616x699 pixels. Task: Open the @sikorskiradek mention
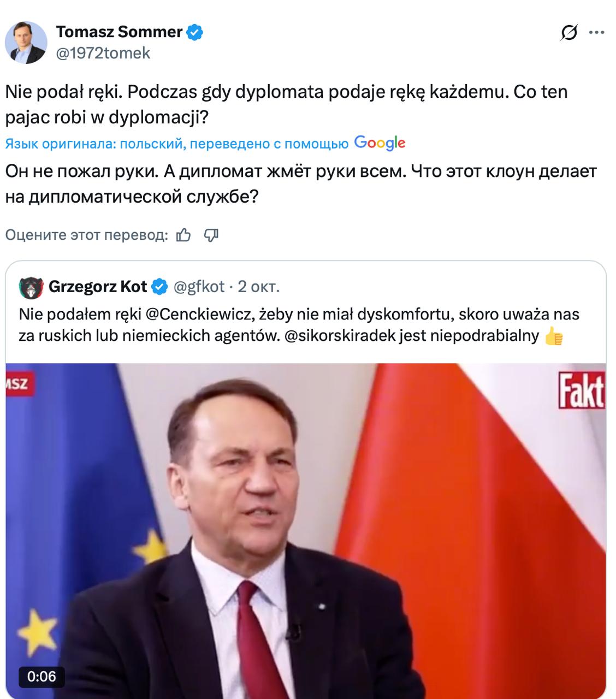339,336
